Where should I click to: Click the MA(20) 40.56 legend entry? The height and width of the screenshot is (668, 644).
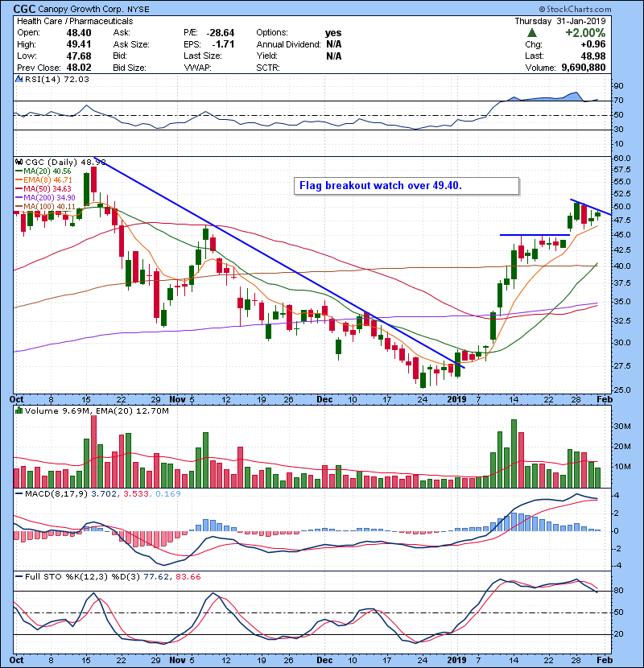tap(43, 171)
